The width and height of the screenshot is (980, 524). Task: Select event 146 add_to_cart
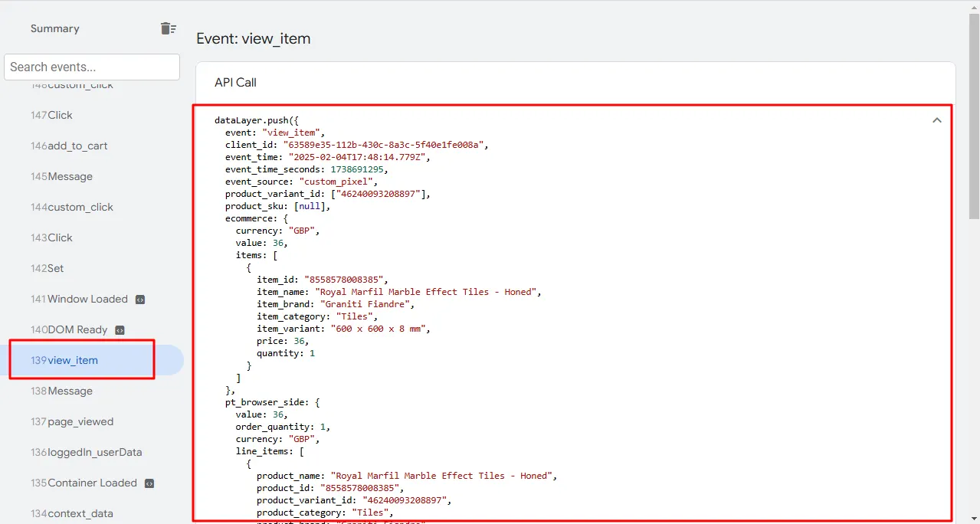coord(92,146)
